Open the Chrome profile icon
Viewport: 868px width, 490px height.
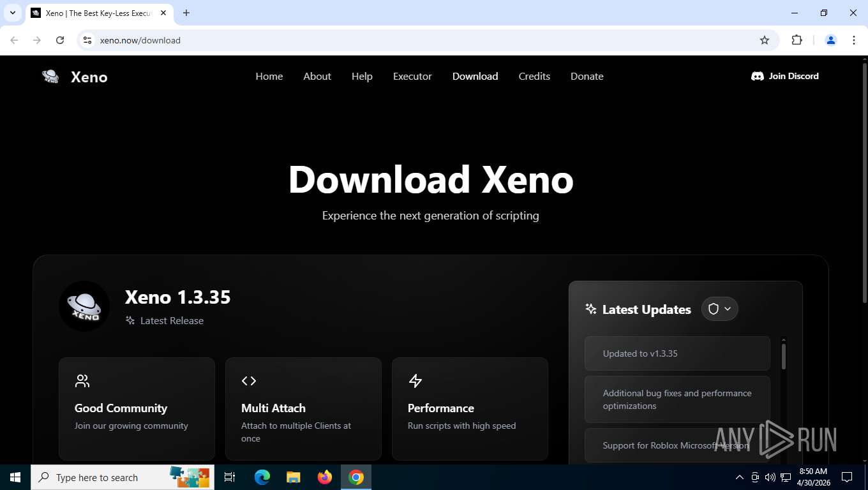[831, 40]
